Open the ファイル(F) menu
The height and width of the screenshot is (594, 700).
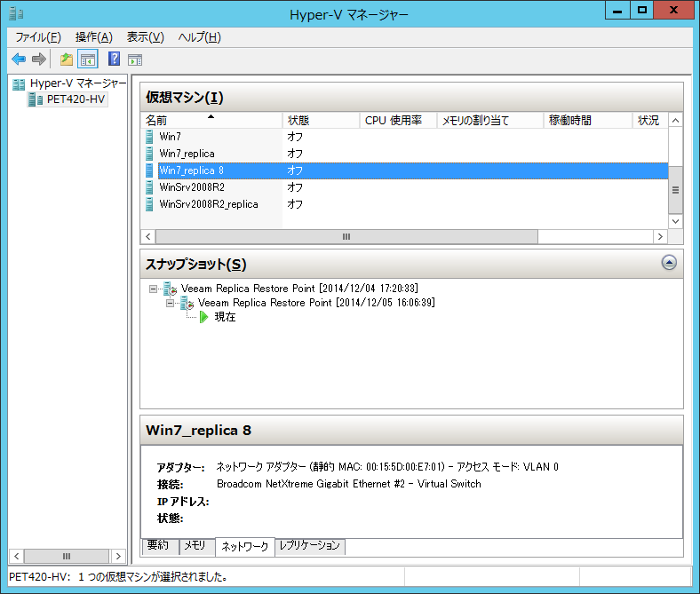click(38, 37)
